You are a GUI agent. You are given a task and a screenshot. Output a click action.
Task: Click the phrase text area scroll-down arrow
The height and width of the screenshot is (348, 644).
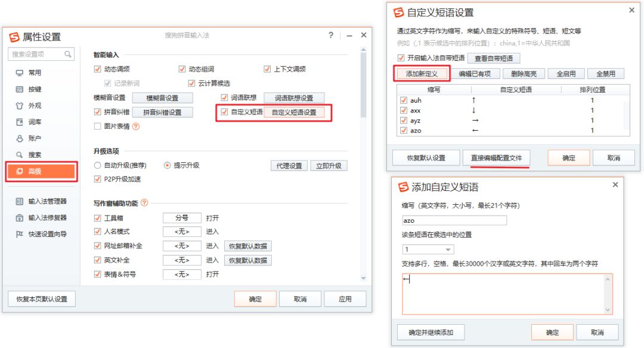608,310
